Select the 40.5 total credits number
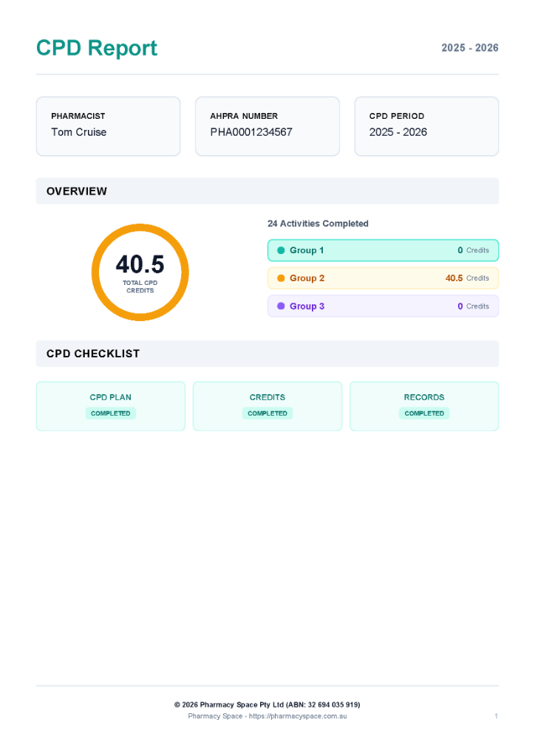This screenshot has width=535, height=756. tap(140, 265)
